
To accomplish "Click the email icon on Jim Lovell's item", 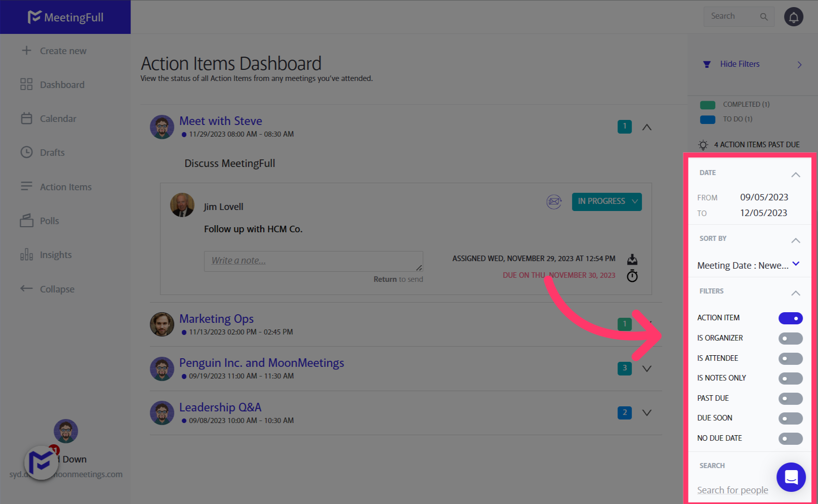I will (554, 201).
